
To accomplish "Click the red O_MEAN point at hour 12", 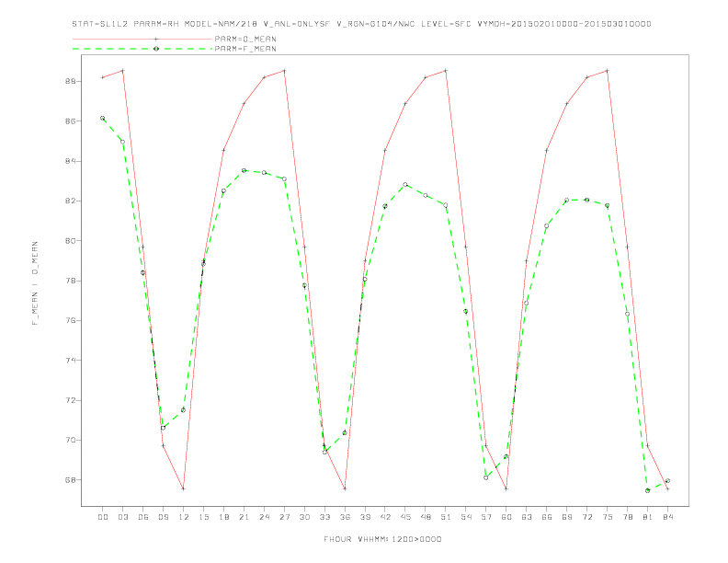I will pyautogui.click(x=184, y=488).
